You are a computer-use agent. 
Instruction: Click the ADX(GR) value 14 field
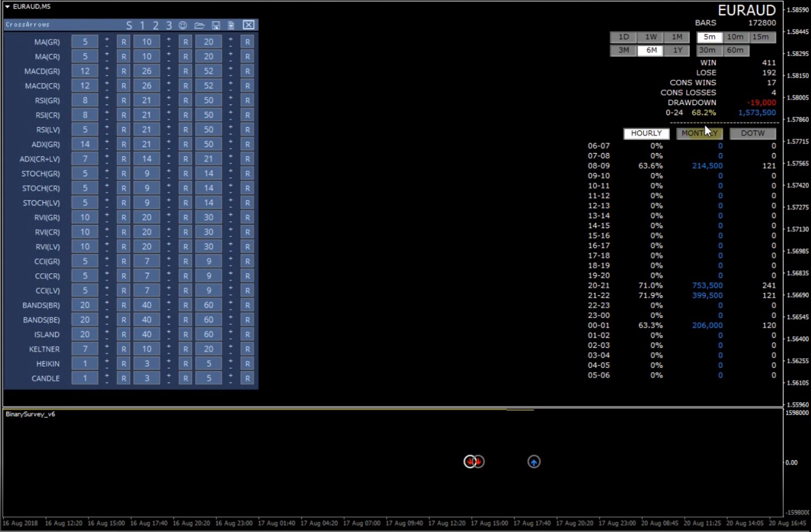pos(85,144)
